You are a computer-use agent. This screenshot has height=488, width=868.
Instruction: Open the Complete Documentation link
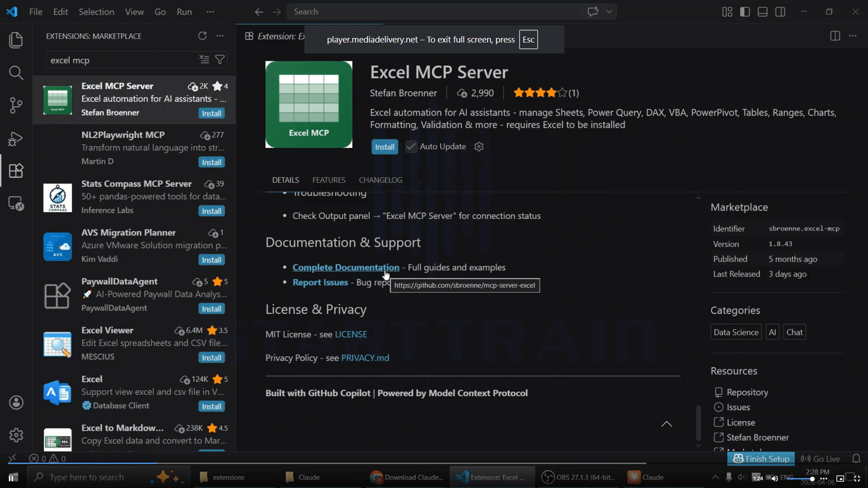click(x=346, y=267)
